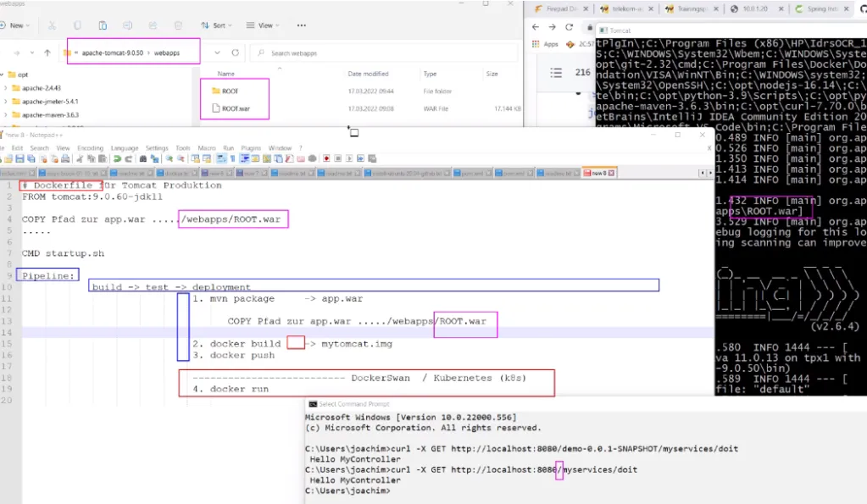
Task: Click Run macro multiple times icon in Notepad++
Action: [x=360, y=158]
